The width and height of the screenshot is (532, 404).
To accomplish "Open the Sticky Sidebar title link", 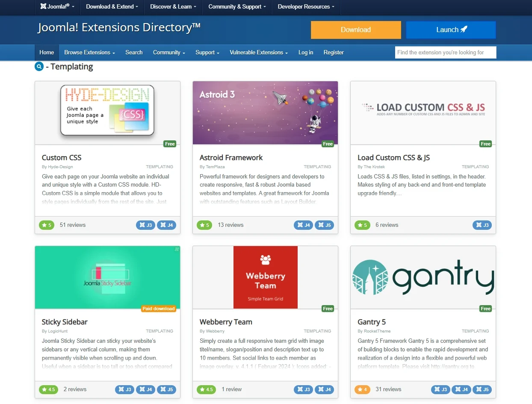I will [x=65, y=322].
